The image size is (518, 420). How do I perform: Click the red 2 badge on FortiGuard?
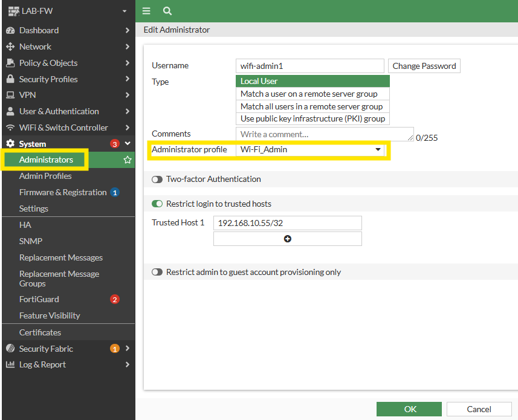click(115, 300)
